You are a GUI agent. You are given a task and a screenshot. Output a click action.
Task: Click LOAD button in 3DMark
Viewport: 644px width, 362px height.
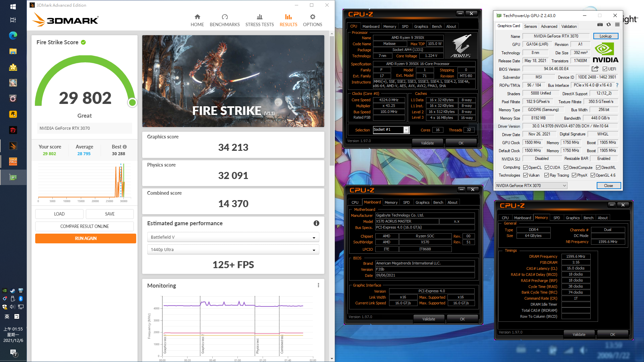coord(59,214)
